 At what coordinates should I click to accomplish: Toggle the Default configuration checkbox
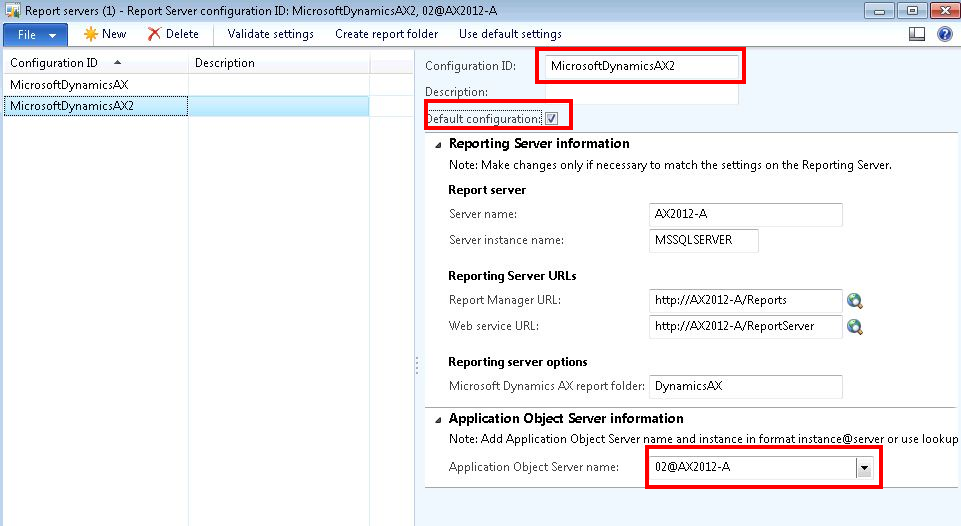tap(551, 118)
